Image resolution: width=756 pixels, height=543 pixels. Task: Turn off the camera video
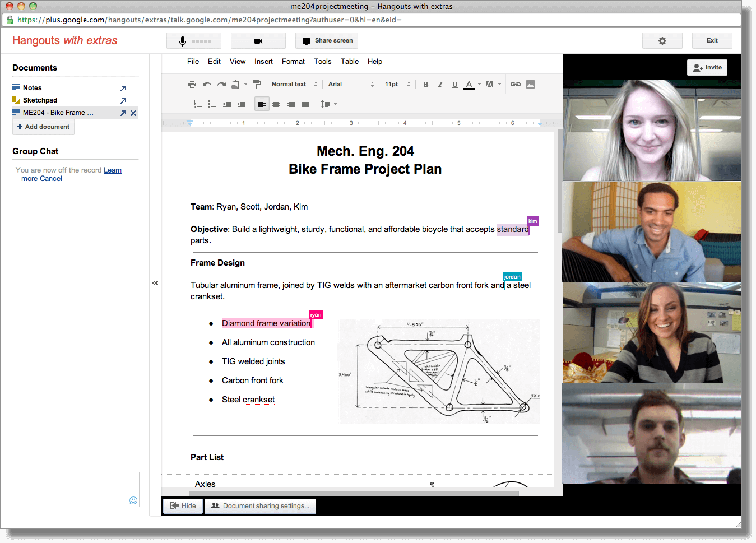pyautogui.click(x=258, y=41)
